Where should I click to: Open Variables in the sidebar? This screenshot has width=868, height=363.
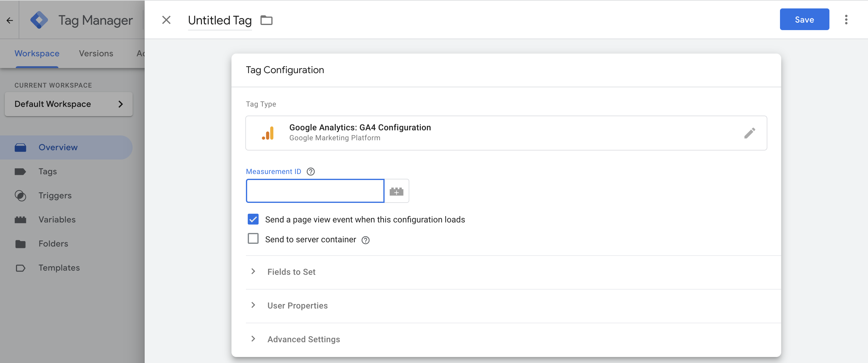66,220
